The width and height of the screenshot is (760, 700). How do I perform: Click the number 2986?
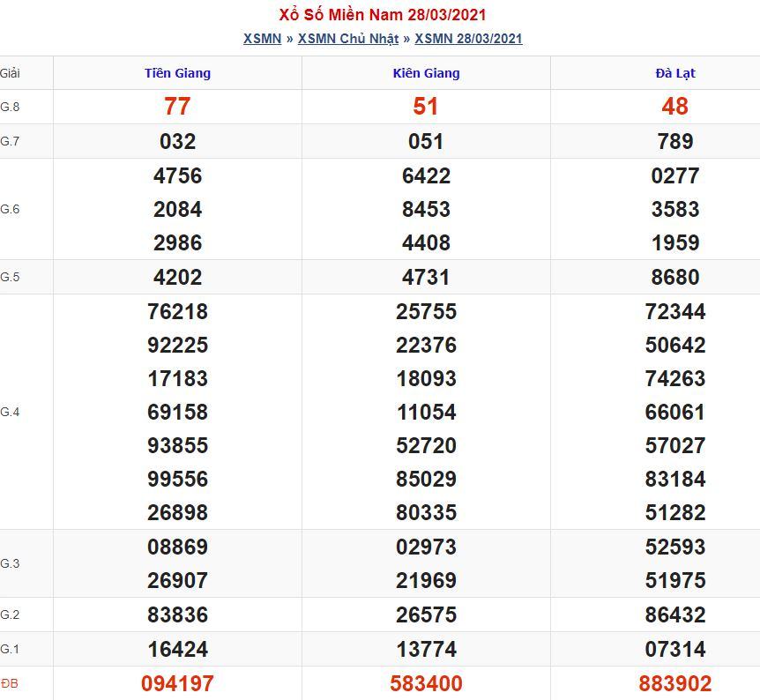click(x=177, y=242)
